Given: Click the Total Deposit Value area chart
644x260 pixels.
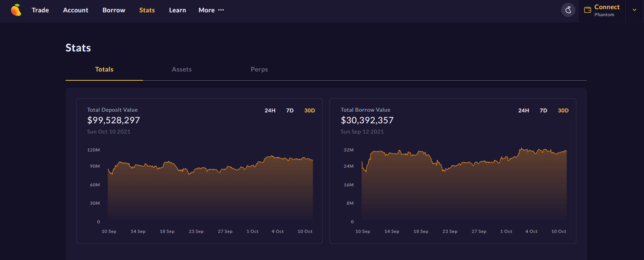Looking at the screenshot, I should (x=210, y=188).
